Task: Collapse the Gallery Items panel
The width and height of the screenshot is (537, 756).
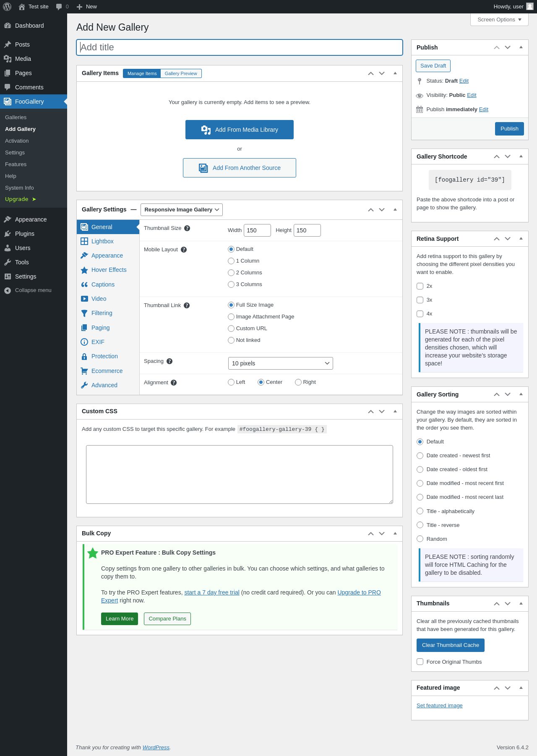Action: click(x=395, y=73)
